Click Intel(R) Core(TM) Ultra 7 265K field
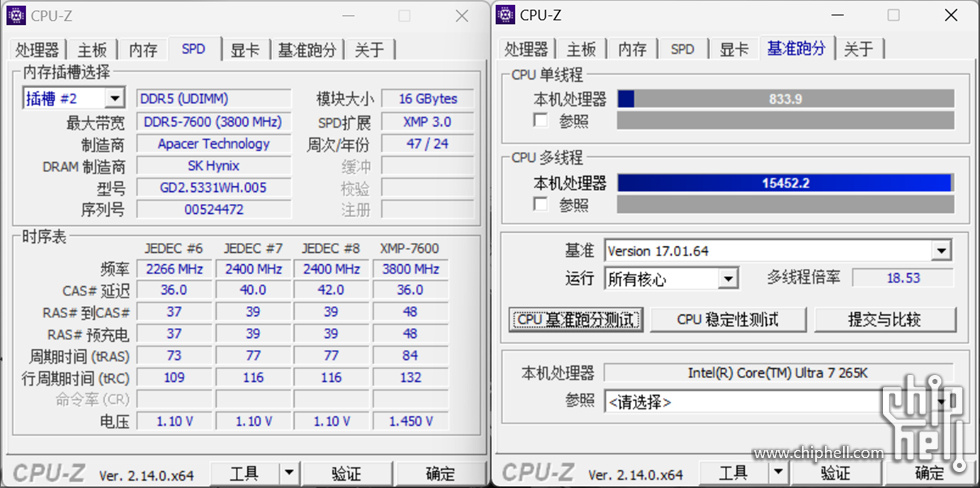 point(778,373)
